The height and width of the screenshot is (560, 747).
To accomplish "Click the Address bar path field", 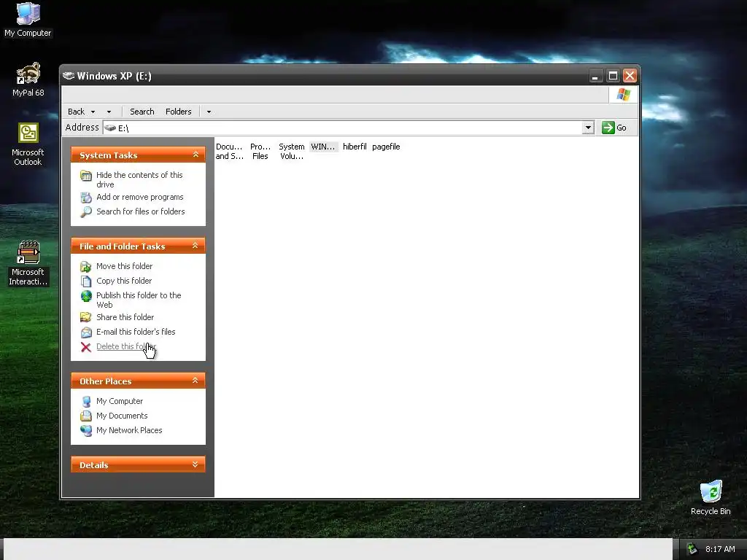I will [x=343, y=128].
